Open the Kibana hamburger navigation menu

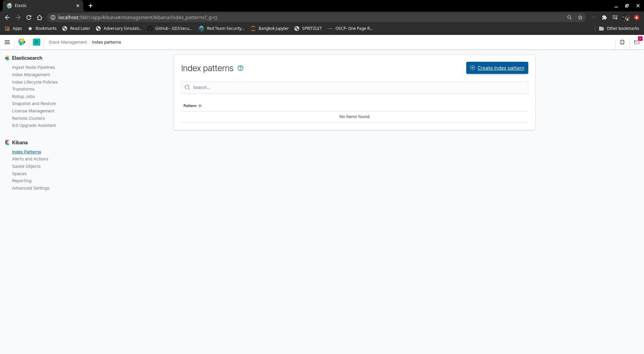[x=7, y=42]
